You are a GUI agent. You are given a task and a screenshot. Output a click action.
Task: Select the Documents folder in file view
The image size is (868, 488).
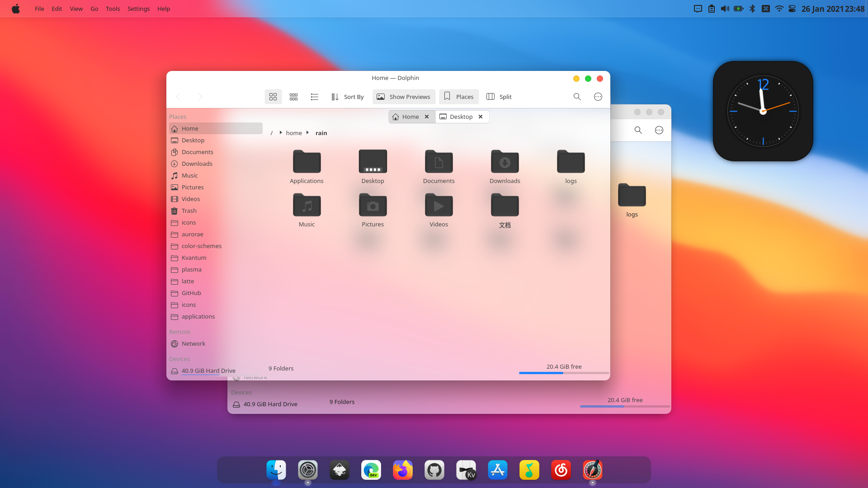pyautogui.click(x=439, y=167)
